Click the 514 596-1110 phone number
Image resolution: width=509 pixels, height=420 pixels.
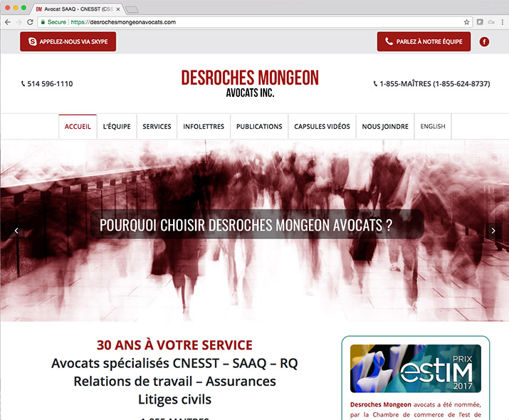[48, 84]
